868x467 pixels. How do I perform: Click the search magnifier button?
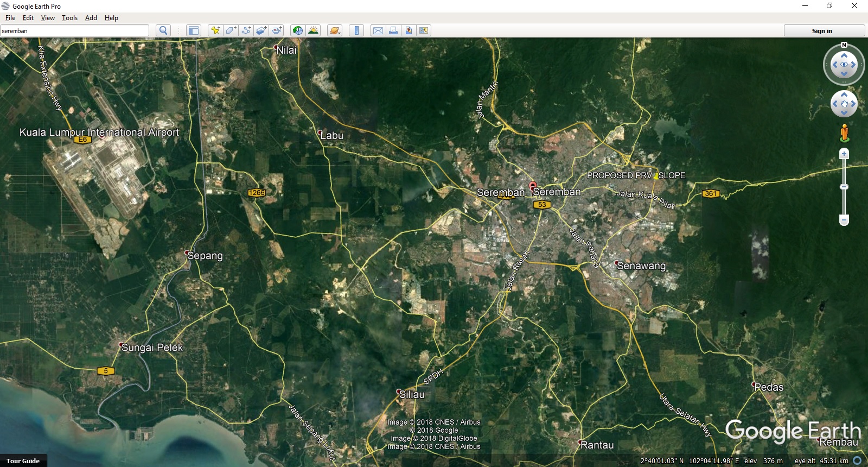(x=163, y=30)
